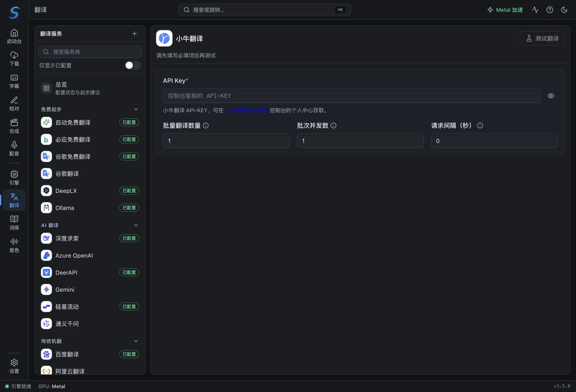Open the activity monitor icon in top bar
This screenshot has width=576, height=392.
pos(535,10)
